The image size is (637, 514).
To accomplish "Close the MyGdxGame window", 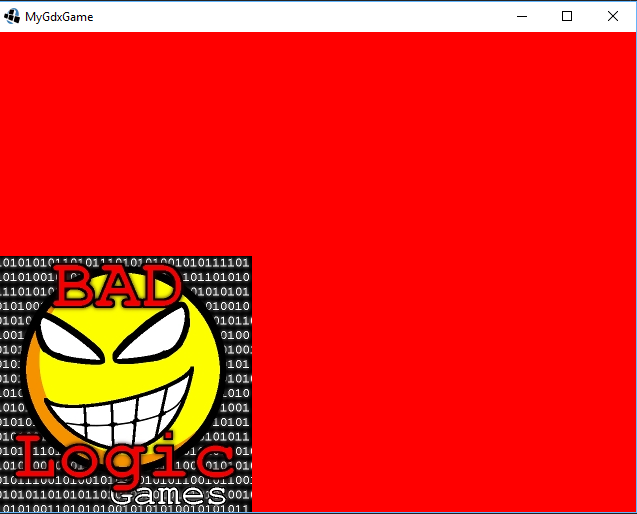I will [613, 17].
